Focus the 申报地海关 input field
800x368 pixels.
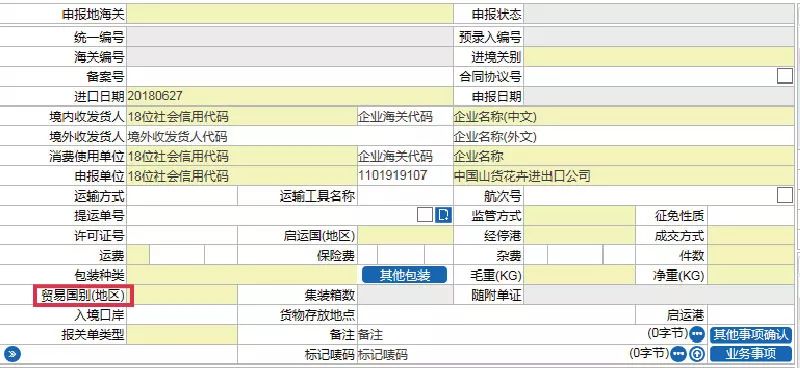tap(289, 14)
